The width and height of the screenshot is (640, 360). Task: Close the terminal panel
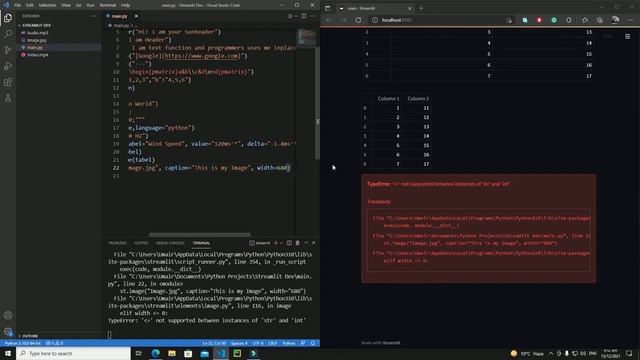(313, 243)
